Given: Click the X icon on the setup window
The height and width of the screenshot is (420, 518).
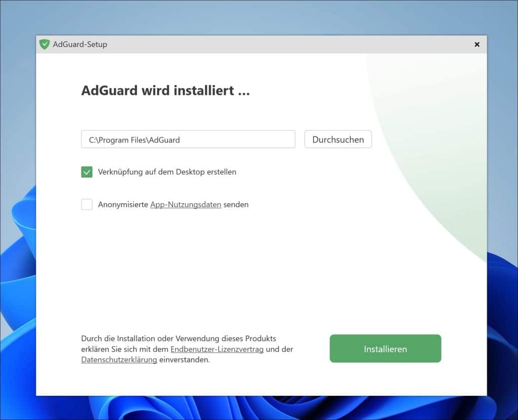Looking at the screenshot, I should click(x=477, y=44).
